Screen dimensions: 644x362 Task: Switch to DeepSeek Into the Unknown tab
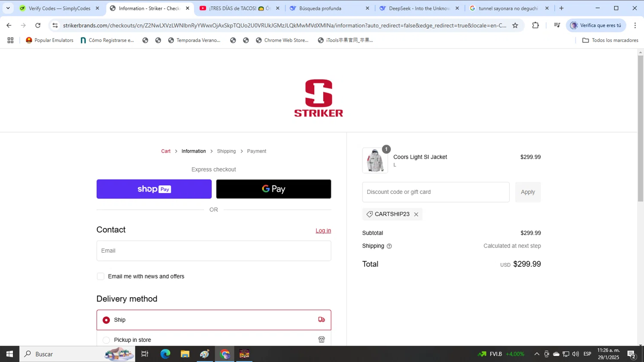coord(419,8)
